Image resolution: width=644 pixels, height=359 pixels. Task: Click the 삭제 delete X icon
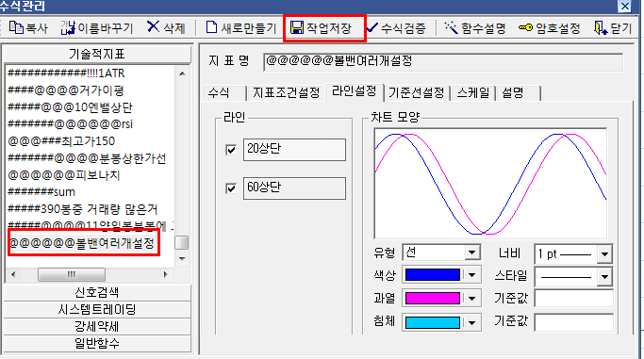(x=153, y=27)
